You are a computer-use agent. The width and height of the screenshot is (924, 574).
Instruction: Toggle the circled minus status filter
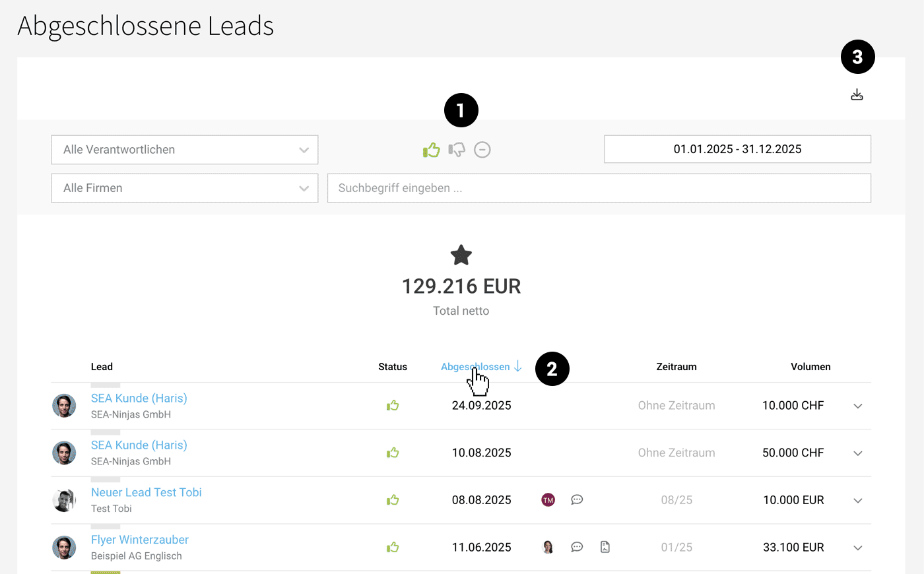[482, 150]
